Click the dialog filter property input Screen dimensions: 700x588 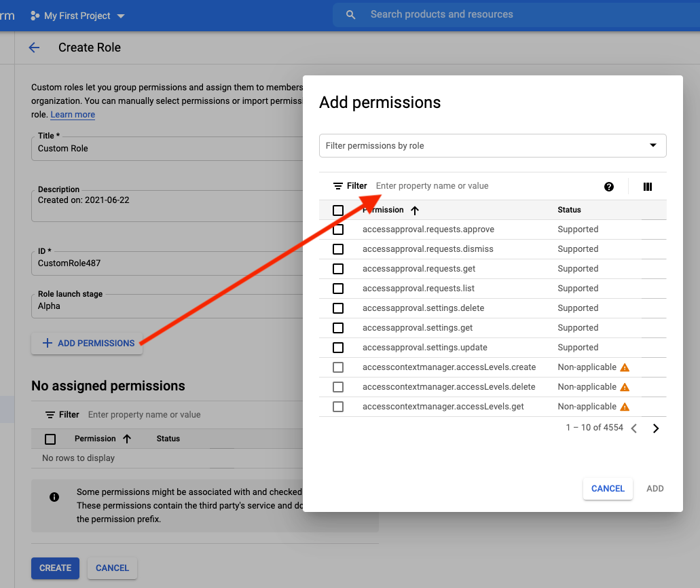point(475,186)
